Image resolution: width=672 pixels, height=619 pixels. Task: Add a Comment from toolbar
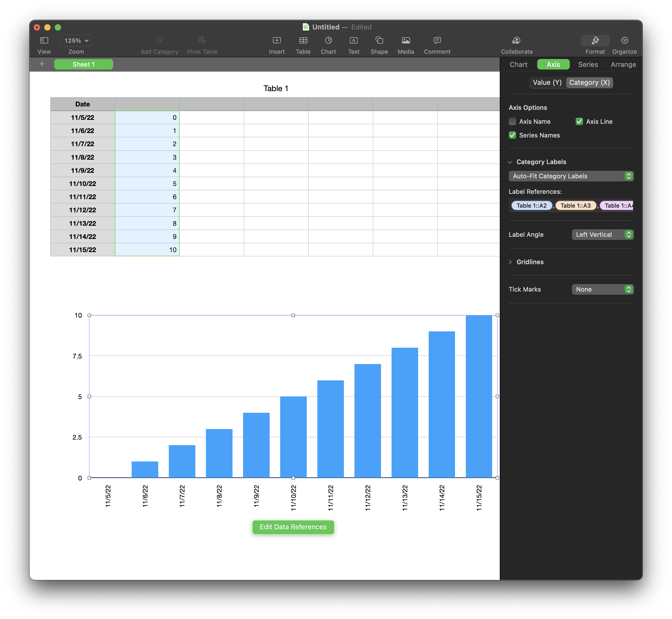(x=437, y=41)
